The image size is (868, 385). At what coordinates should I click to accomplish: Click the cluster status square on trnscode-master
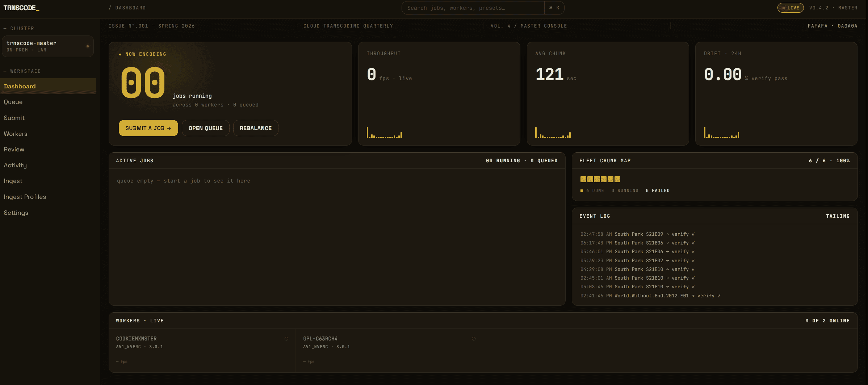88,46
